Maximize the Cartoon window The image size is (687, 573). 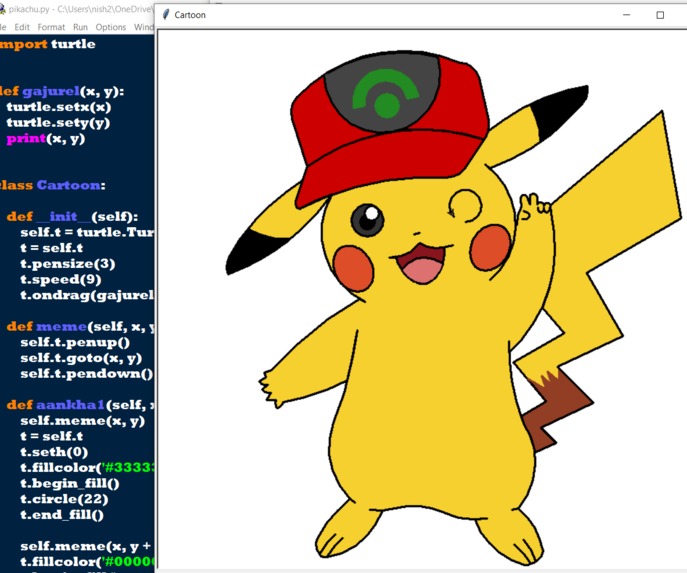[660, 15]
